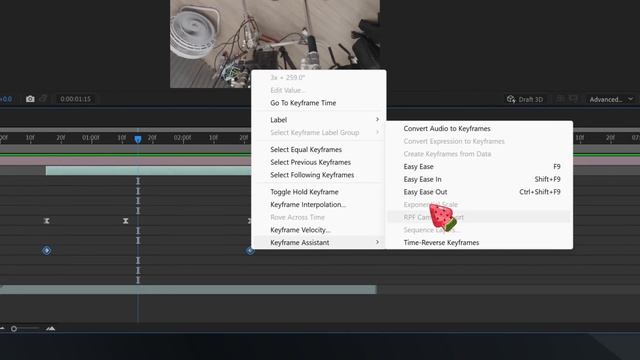640x360 pixels.
Task: Click the blue current-time indicator handle
Action: pyautogui.click(x=138, y=139)
